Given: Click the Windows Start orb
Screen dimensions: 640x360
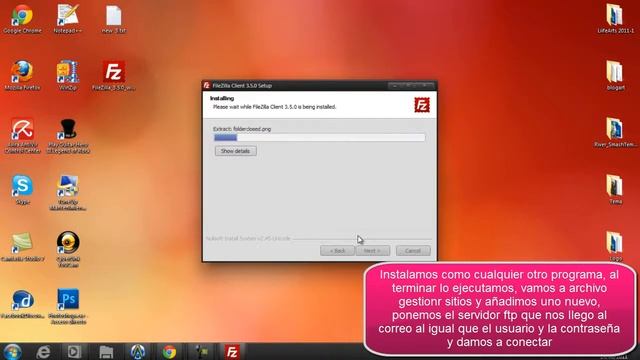Looking at the screenshot, I should coord(12,352).
